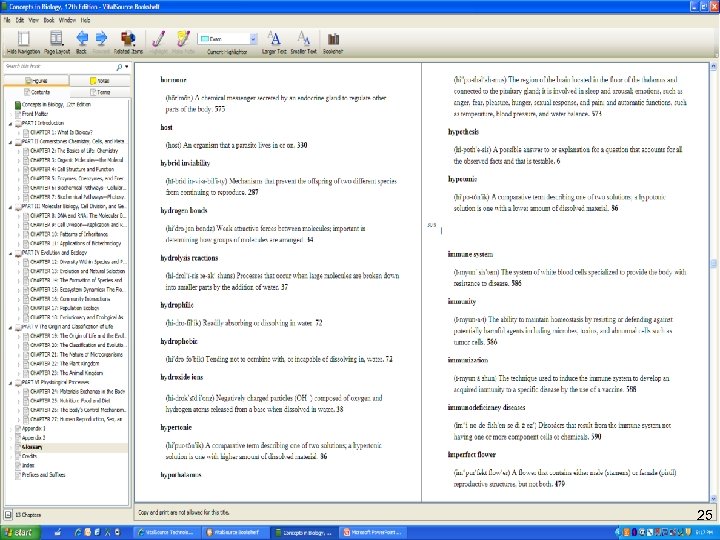Open CHAPTER 4: Cell Structure and Function
The height and width of the screenshot is (540, 720).
pos(72,169)
